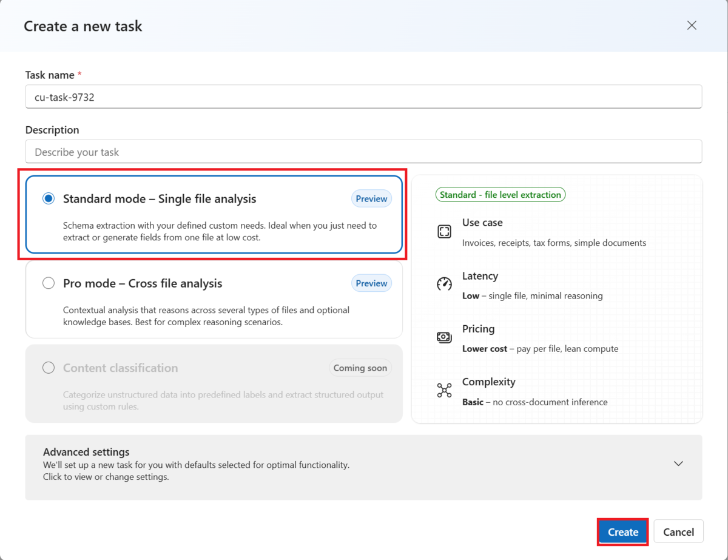Click the Pro mode – Cross file analysis title
This screenshot has height=560, width=728.
point(143,283)
